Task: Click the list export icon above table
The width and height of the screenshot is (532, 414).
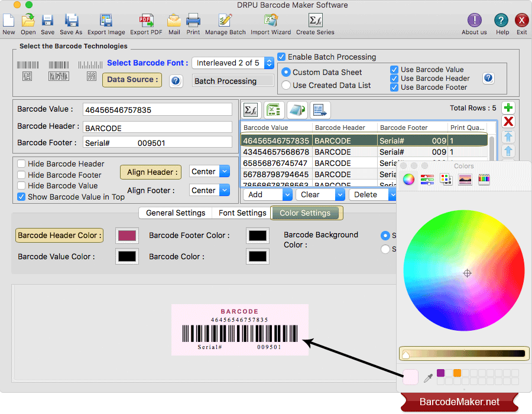Action: [320, 110]
